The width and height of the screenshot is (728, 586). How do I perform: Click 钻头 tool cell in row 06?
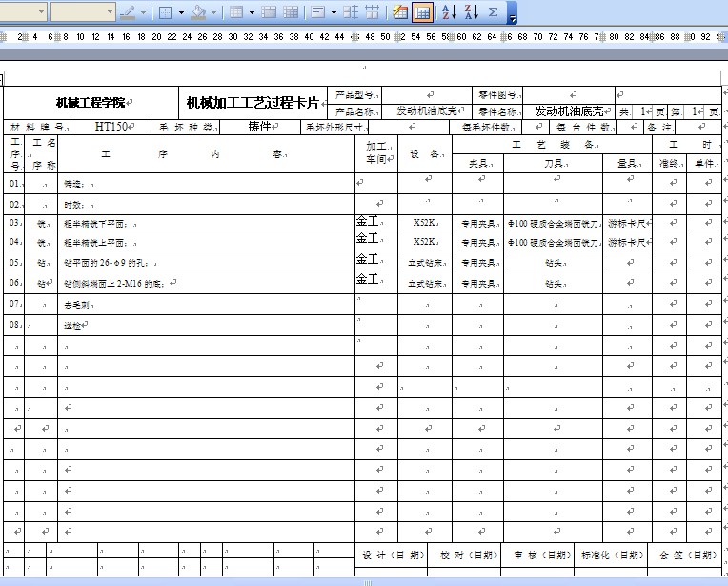[x=553, y=283]
